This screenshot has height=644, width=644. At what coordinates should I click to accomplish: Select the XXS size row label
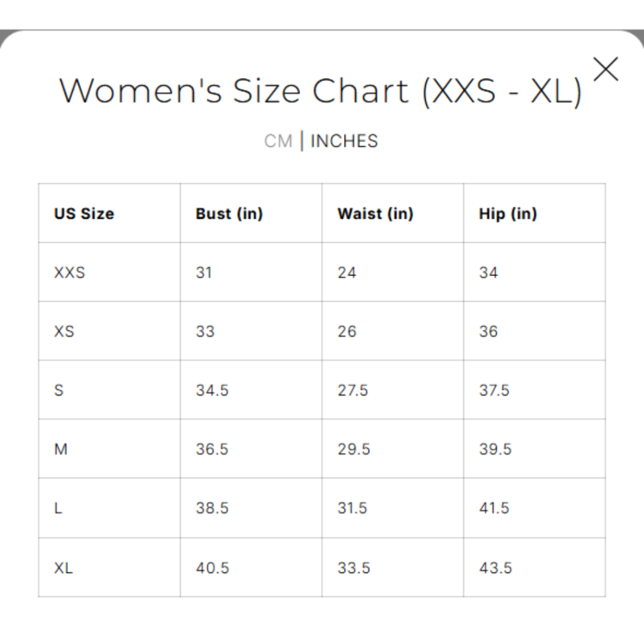[69, 273]
